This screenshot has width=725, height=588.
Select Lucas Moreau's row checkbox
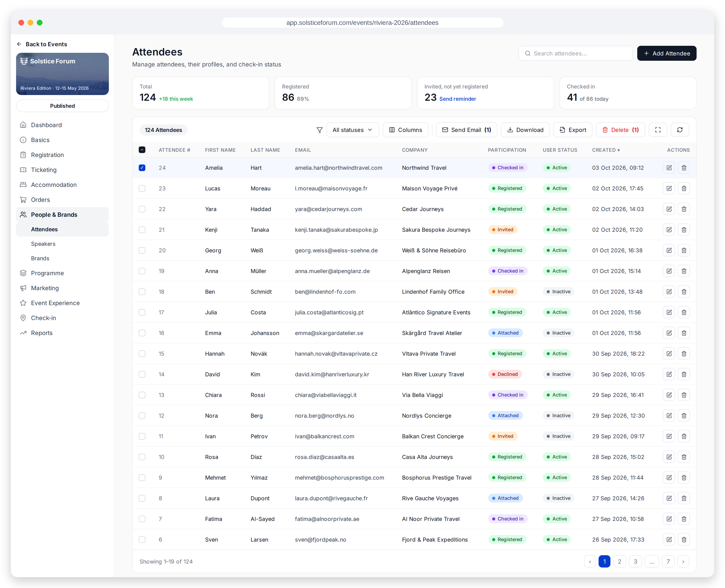coord(142,188)
